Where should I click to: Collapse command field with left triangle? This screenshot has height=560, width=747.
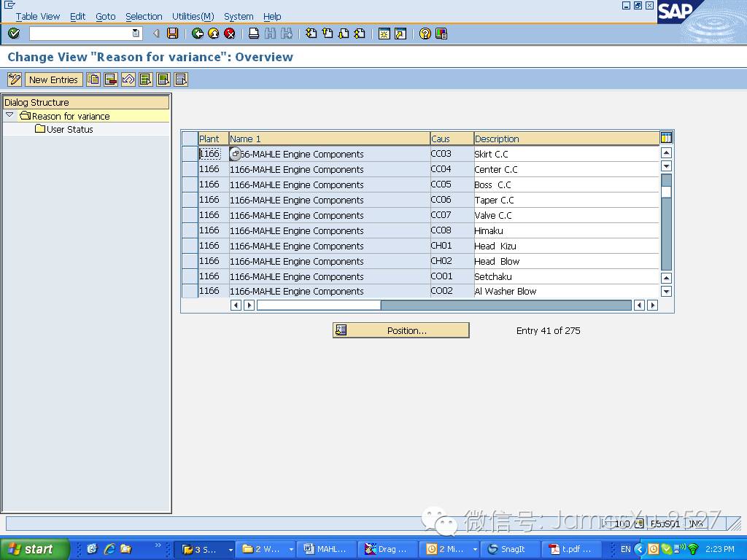tap(156, 34)
